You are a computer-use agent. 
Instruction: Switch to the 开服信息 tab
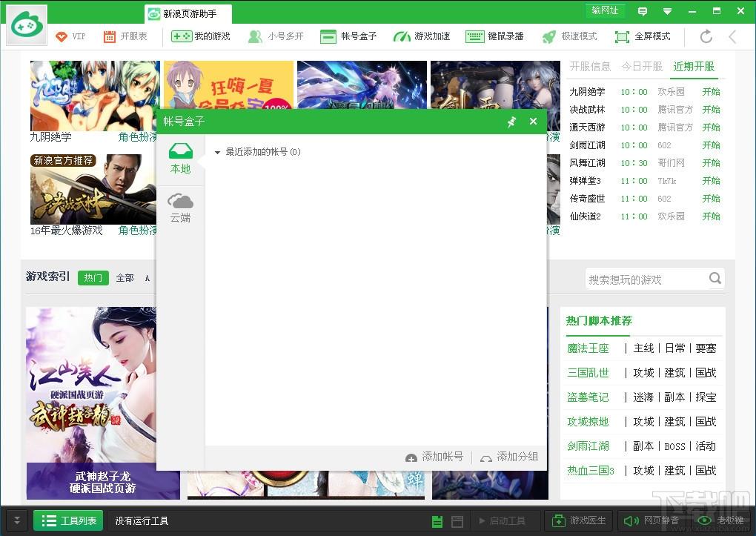point(590,67)
